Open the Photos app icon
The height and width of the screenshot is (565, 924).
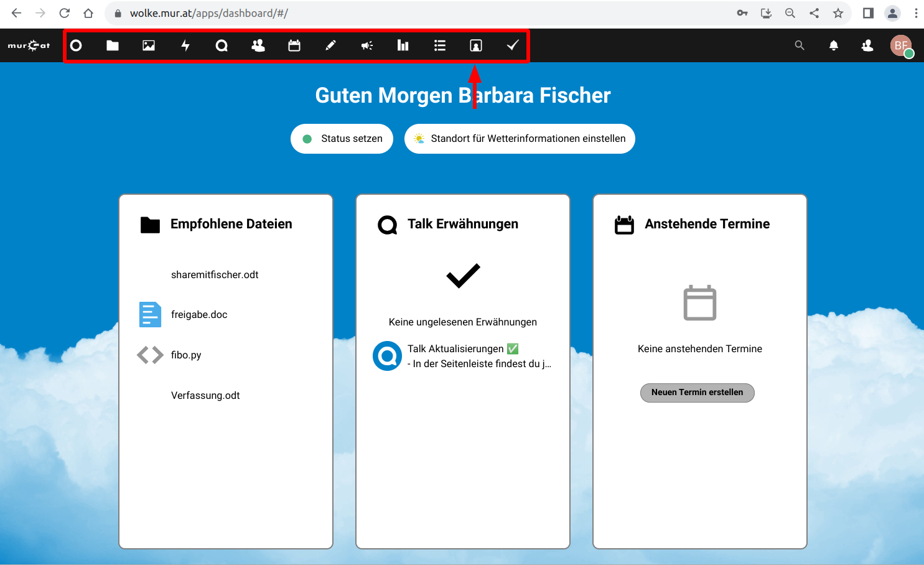149,45
